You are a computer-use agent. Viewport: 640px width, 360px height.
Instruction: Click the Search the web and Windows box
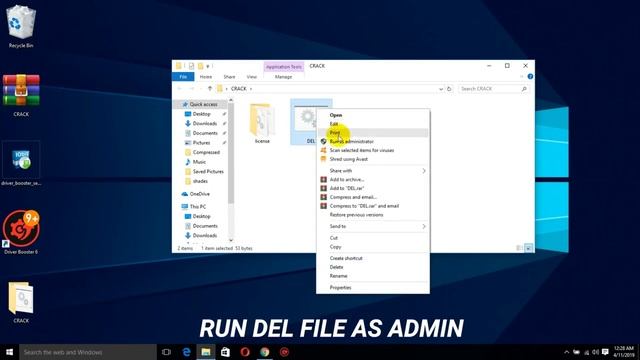coord(88,352)
